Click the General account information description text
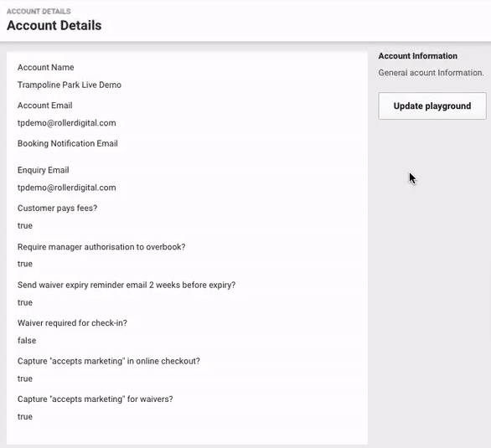 coord(431,73)
